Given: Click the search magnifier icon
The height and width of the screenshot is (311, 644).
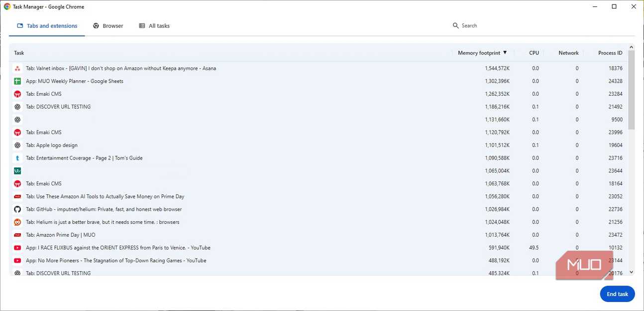Looking at the screenshot, I should (x=455, y=25).
